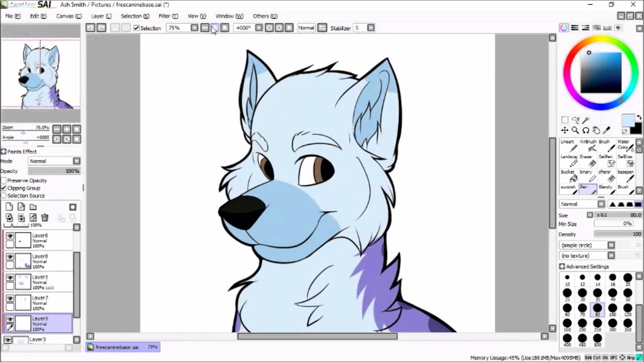644x362 pixels.
Task: Adjust the brush Density slider
Action: (618, 234)
